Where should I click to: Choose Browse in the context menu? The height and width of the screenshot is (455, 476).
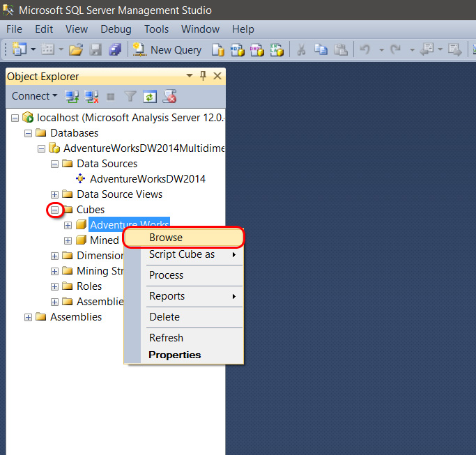pyautogui.click(x=184, y=238)
